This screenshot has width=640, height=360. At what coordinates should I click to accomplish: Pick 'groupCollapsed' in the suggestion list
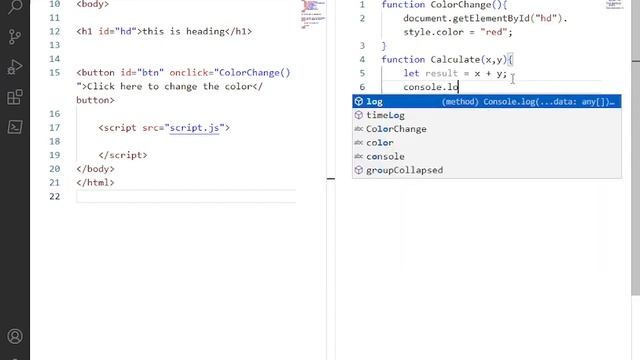pyautogui.click(x=487, y=170)
